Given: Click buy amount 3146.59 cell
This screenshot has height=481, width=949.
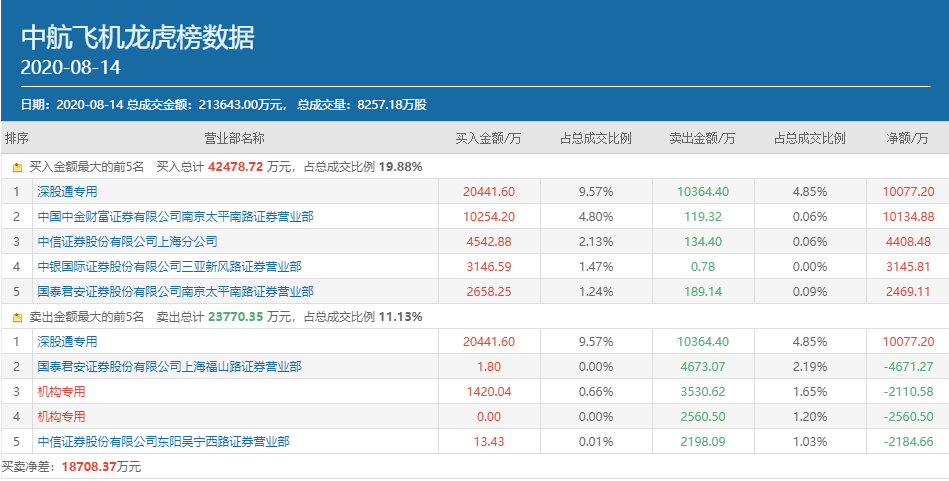Looking at the screenshot, I should [x=489, y=267].
